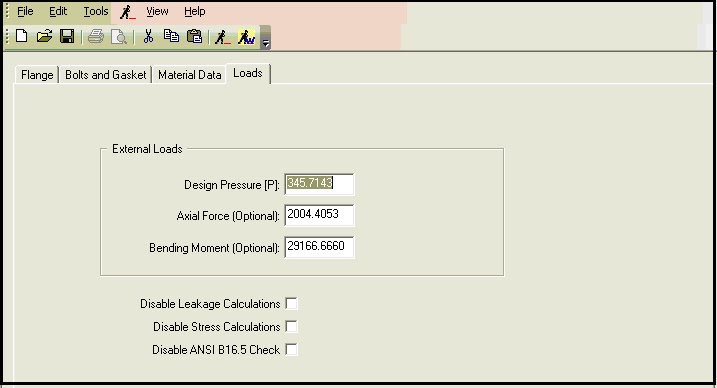The image size is (717, 388).
Task: Click the New file icon
Action: click(21, 36)
